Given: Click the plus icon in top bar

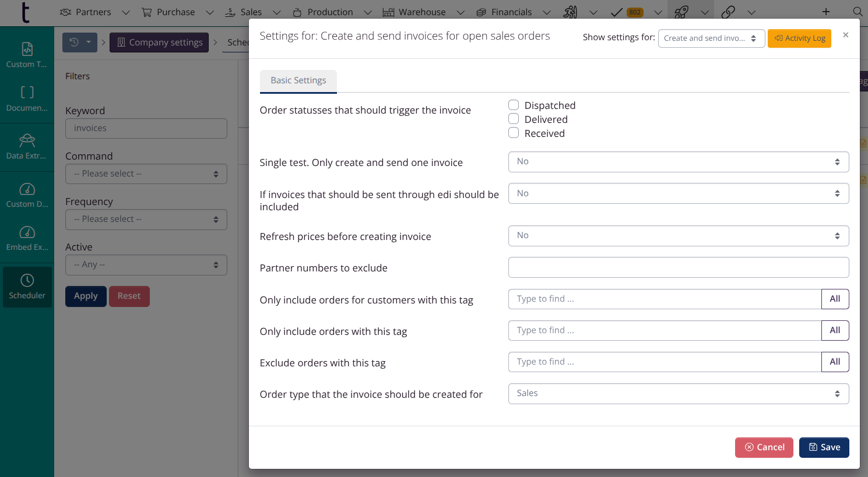Looking at the screenshot, I should coord(826,12).
